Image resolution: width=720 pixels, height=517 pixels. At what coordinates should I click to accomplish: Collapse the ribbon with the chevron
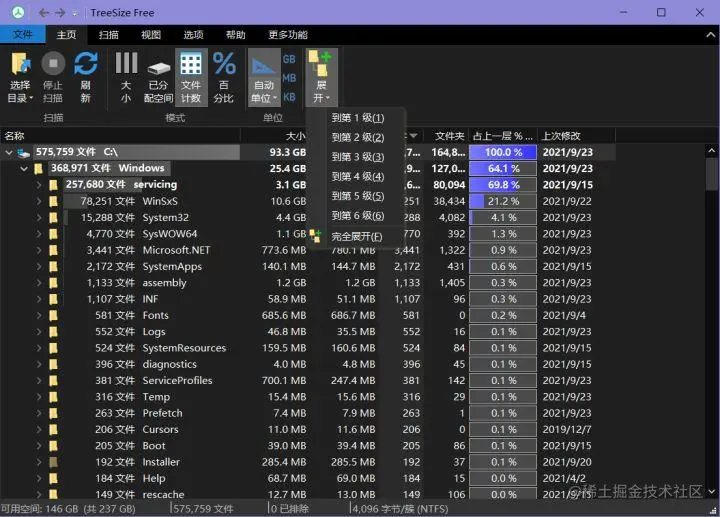click(710, 35)
